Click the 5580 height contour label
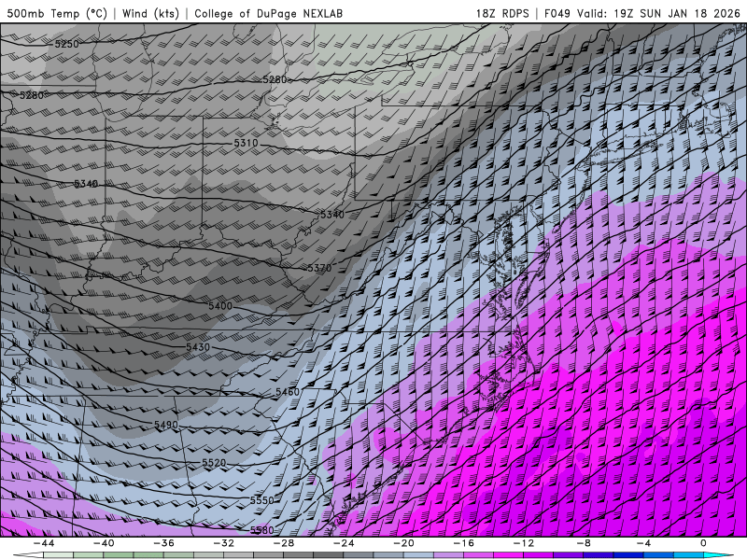Screen dimensions: 747x560 (x=262, y=530)
